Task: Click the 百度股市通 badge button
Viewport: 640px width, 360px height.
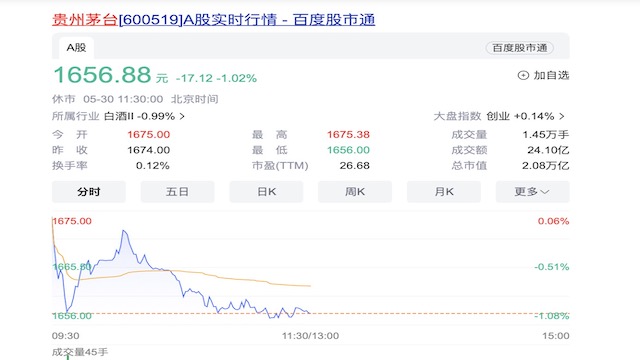Action: click(x=520, y=48)
